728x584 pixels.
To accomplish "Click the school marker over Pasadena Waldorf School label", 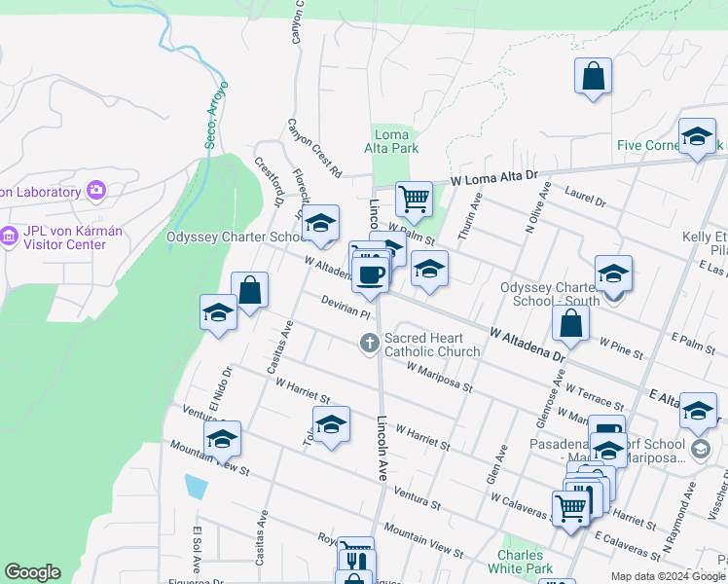I will (x=608, y=452).
